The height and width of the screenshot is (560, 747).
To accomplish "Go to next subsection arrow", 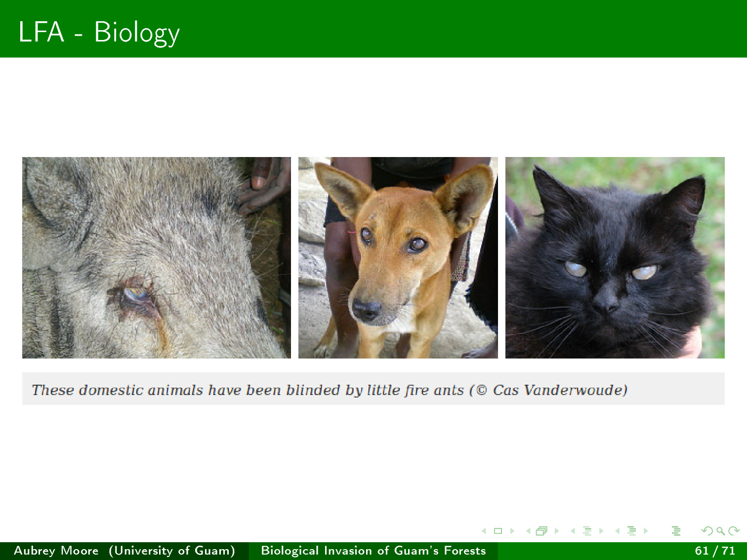I will (601, 531).
